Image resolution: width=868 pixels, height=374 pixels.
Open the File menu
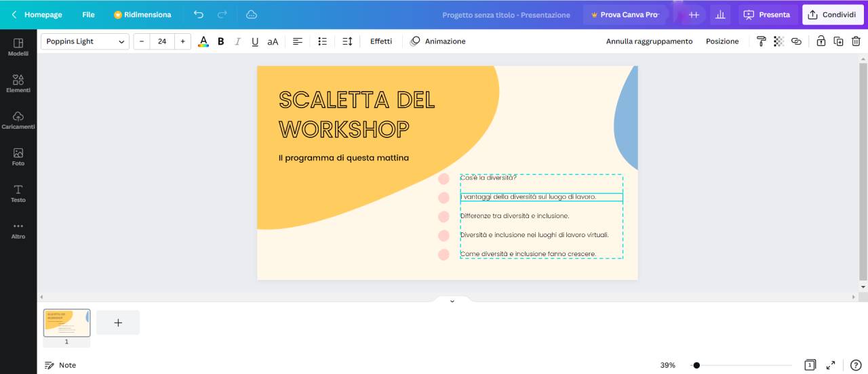tap(88, 14)
